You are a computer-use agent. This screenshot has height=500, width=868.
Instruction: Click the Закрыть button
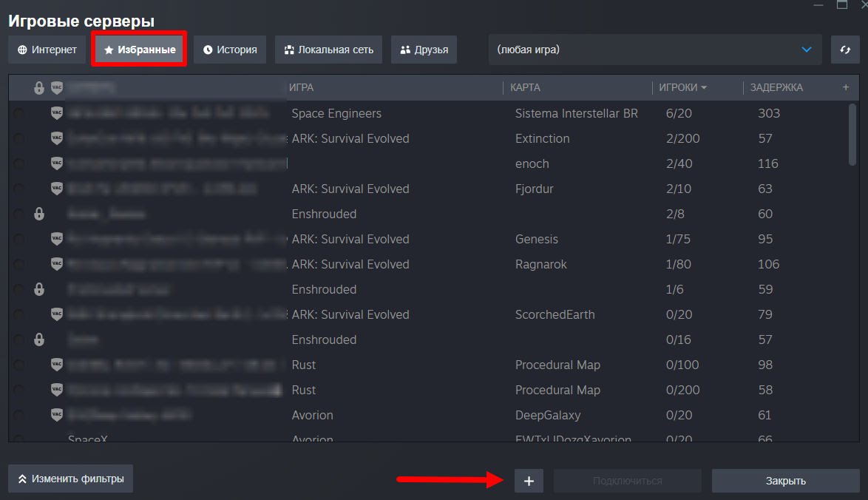(785, 481)
